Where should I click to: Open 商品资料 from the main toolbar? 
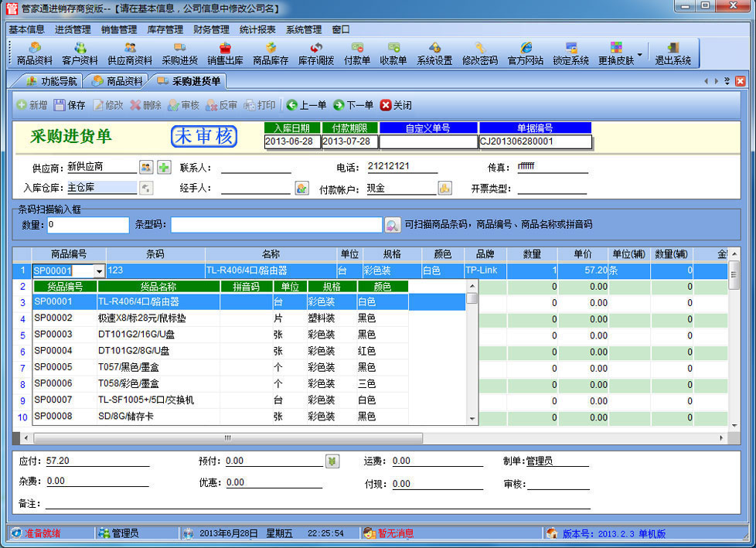pos(34,53)
